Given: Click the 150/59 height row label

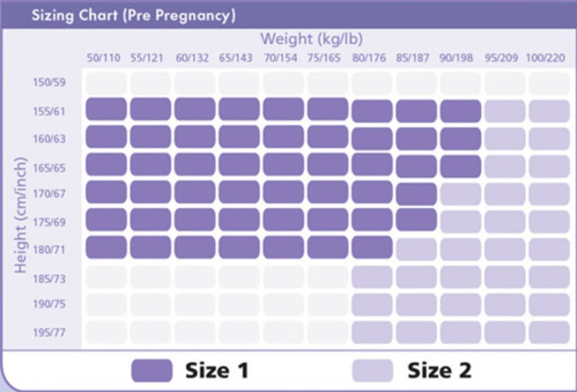Looking at the screenshot, I should click(48, 83).
